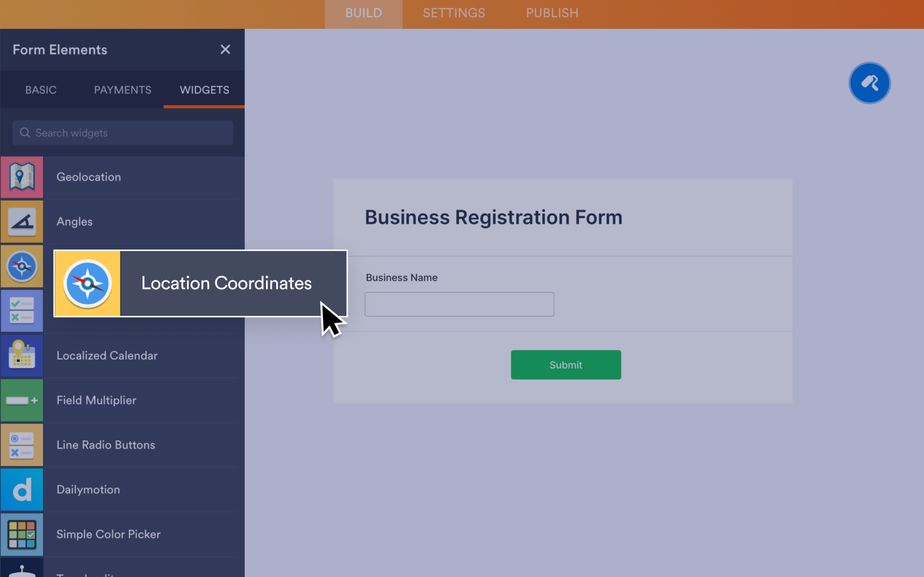Click the checklist widget icon below the compass
The width and height of the screenshot is (924, 577).
[22, 311]
